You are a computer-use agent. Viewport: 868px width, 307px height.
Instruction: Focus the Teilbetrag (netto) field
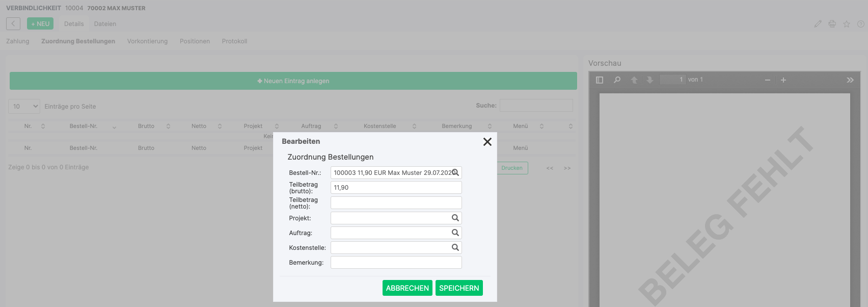396,203
